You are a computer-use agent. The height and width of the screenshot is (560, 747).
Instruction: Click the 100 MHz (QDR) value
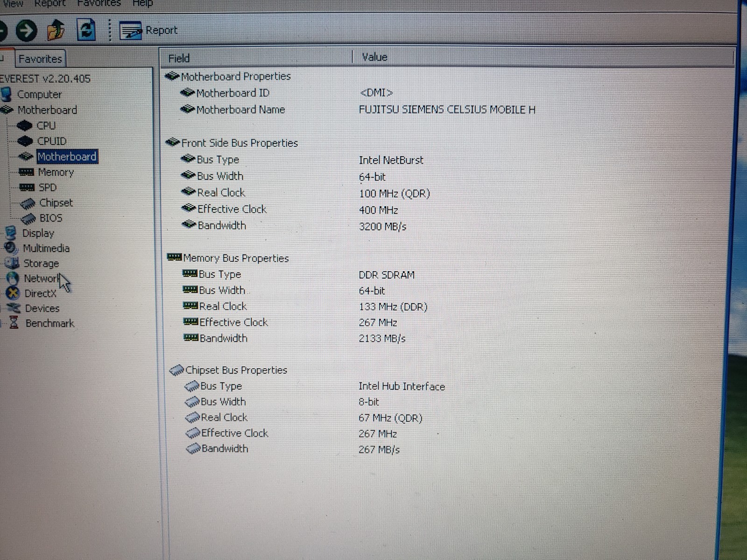[395, 194]
